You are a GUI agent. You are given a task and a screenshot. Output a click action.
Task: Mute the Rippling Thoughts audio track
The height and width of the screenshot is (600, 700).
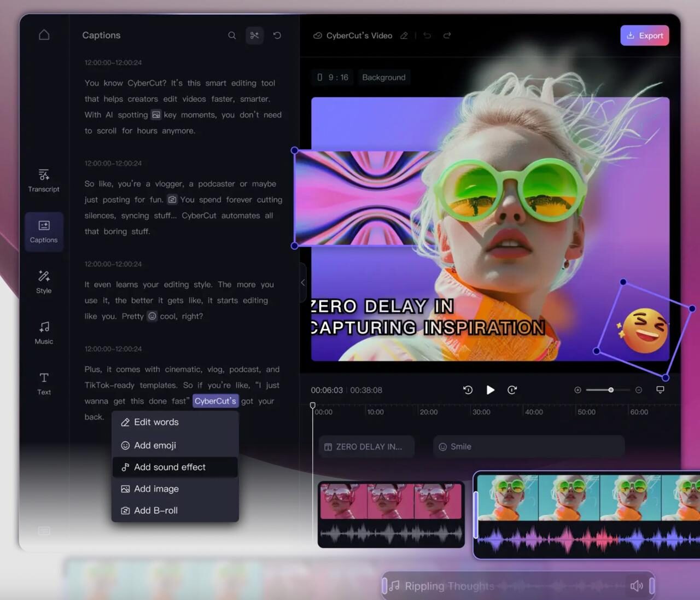point(636,585)
